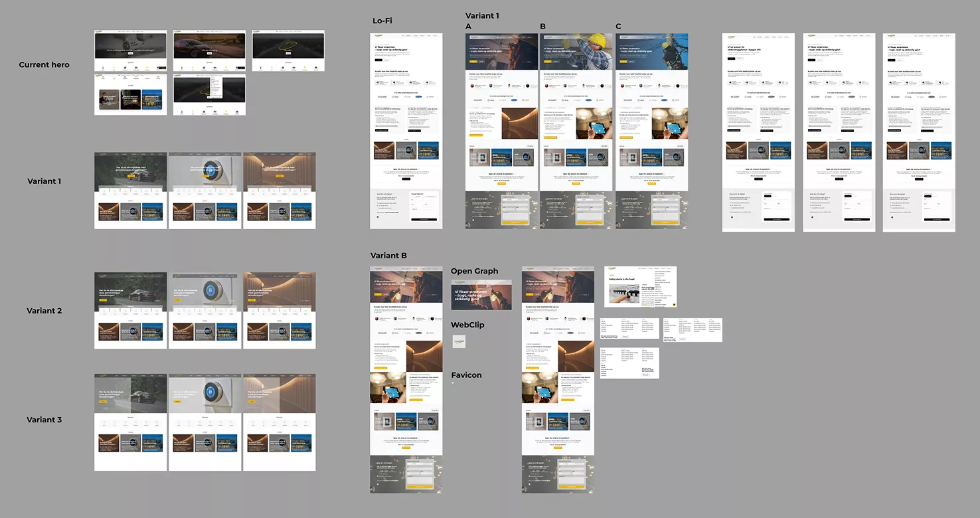This screenshot has height=518, width=980.
Task: Select Variant 1 hero frame with lit wood panels
Action: 280,191
